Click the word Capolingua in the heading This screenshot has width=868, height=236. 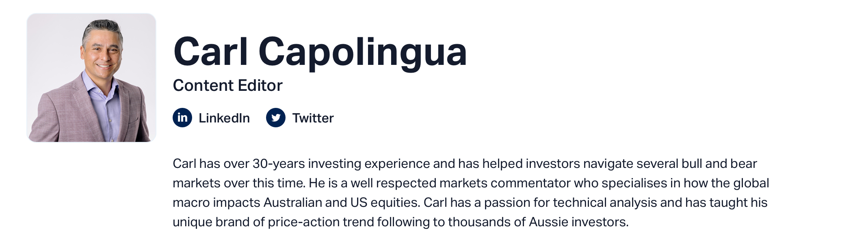[x=363, y=53]
